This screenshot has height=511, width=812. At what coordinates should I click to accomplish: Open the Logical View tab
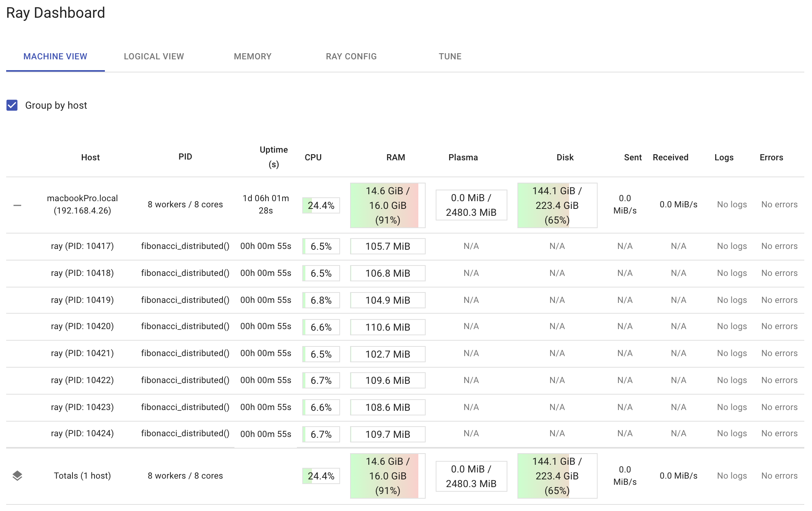point(154,56)
